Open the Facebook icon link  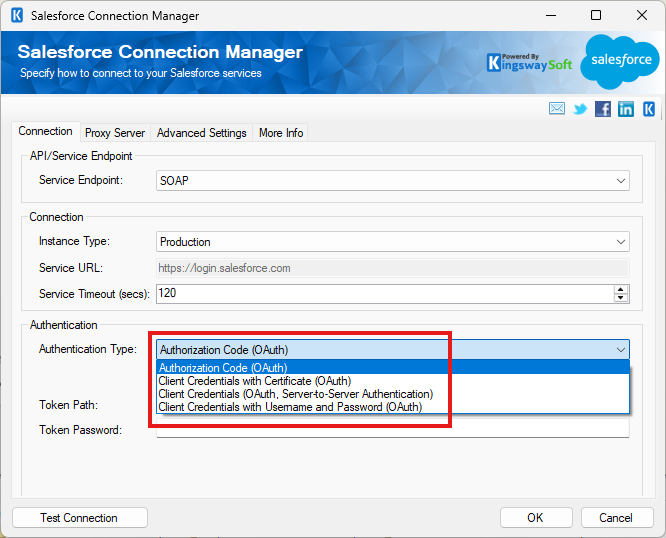tap(603, 109)
